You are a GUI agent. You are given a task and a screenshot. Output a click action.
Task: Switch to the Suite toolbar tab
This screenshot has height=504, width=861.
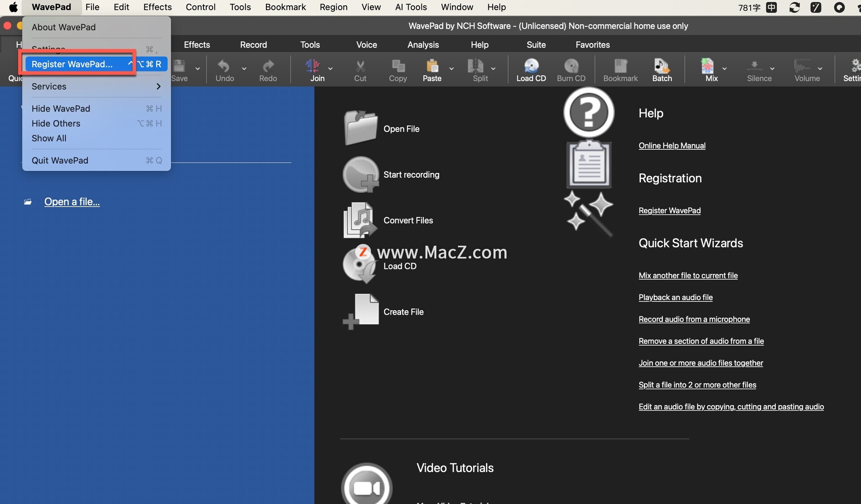pos(536,45)
